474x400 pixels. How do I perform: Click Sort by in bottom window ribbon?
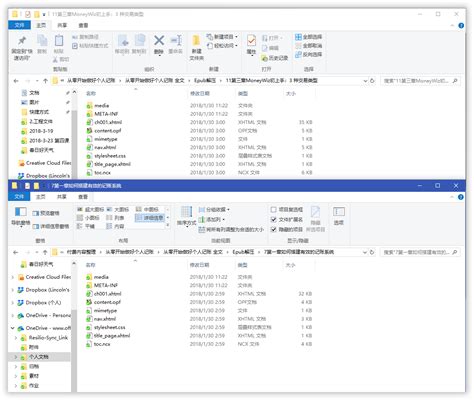pyautogui.click(x=186, y=216)
